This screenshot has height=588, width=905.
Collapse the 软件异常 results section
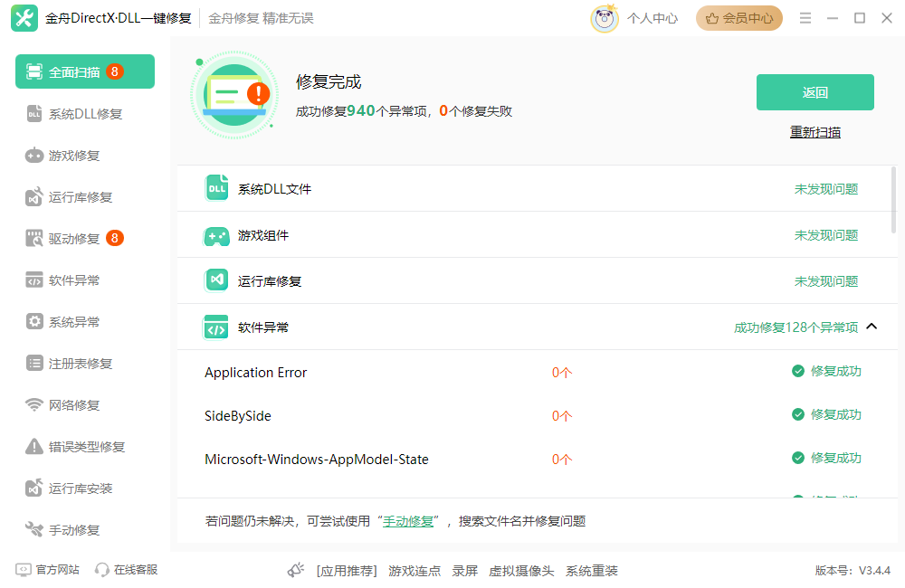[872, 327]
